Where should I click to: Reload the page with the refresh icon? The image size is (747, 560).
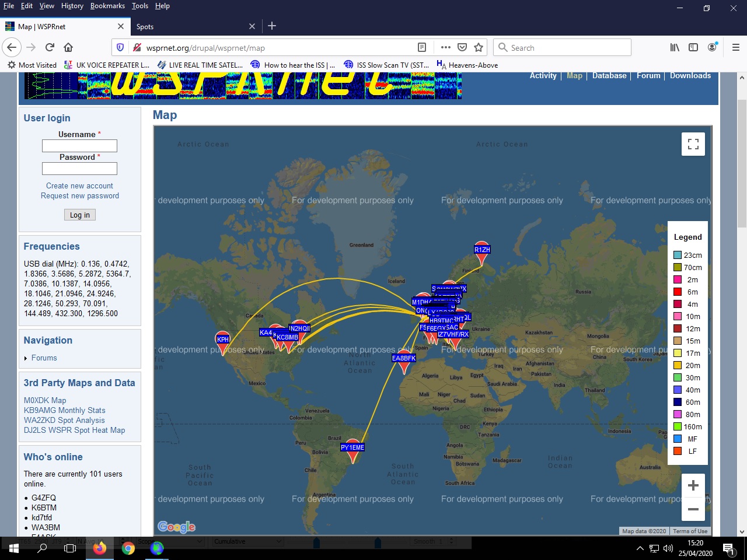coord(50,47)
